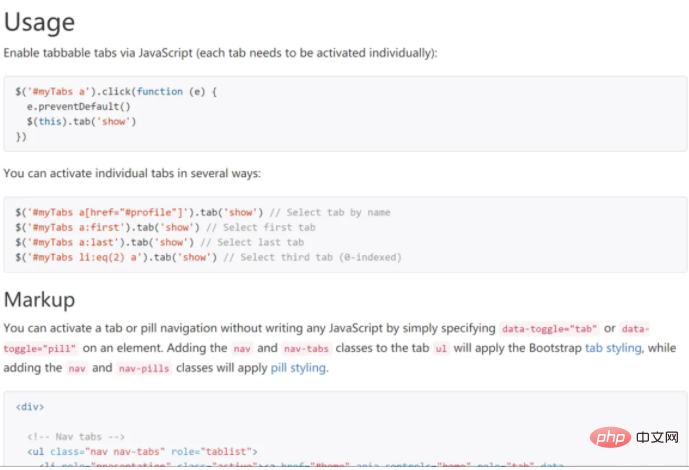Image resolution: width=689 pixels, height=470 pixels.
Task: Click the data-toggle="tab" inline code
Action: (x=549, y=329)
